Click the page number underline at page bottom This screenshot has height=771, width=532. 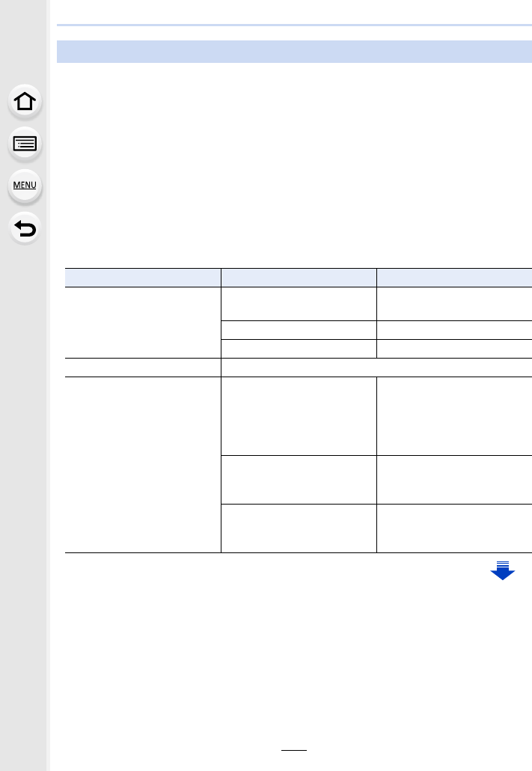pos(294,750)
